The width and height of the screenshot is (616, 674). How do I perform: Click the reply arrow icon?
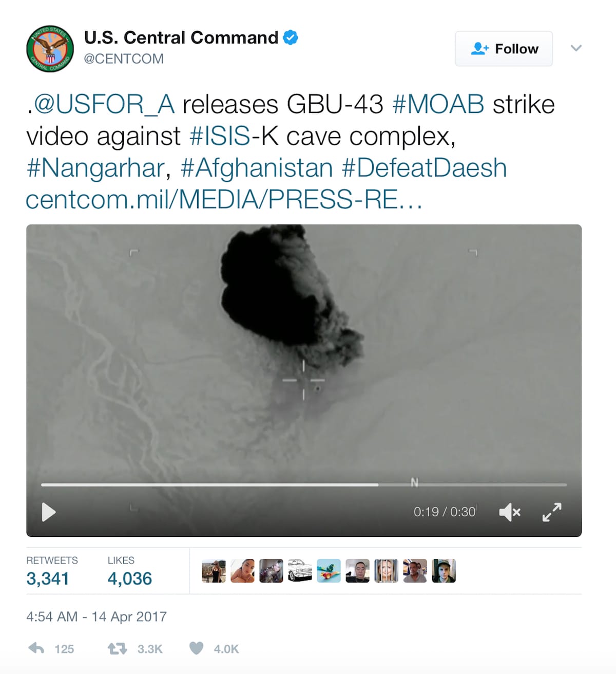[x=36, y=648]
